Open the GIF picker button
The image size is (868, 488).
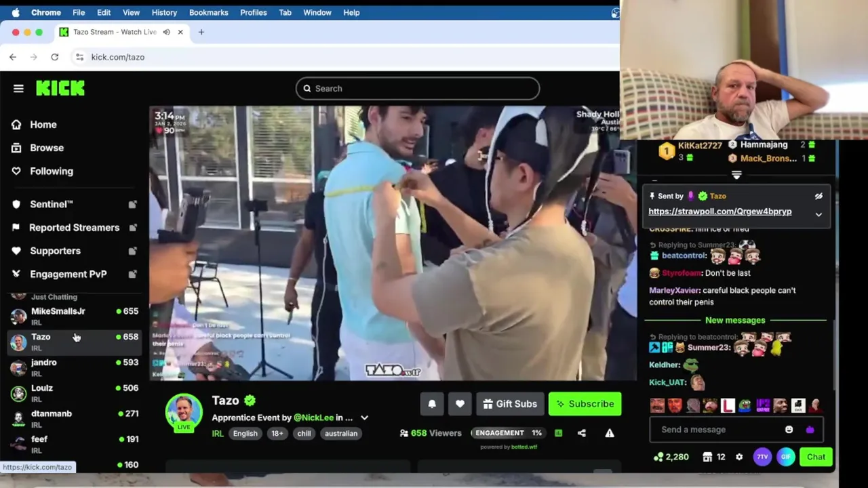pyautogui.click(x=785, y=457)
